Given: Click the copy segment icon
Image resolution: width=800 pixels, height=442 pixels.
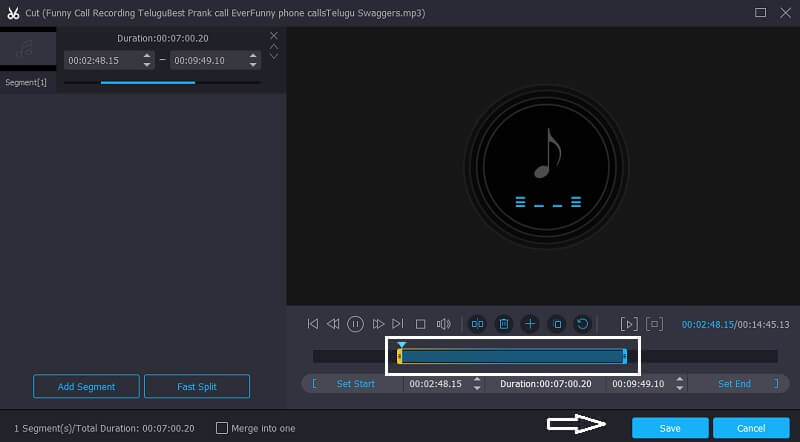Looking at the screenshot, I should point(557,324).
